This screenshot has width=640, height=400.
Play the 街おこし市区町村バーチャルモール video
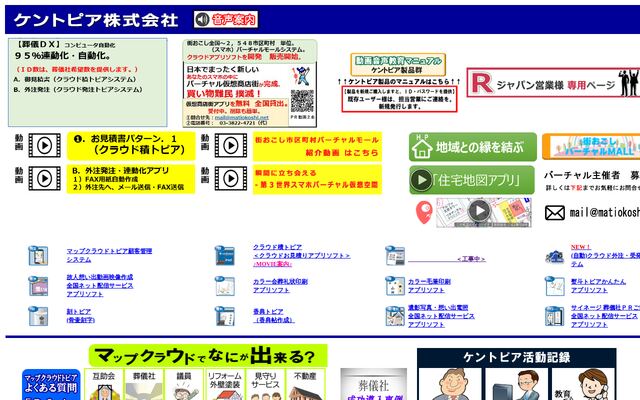pos(231,145)
